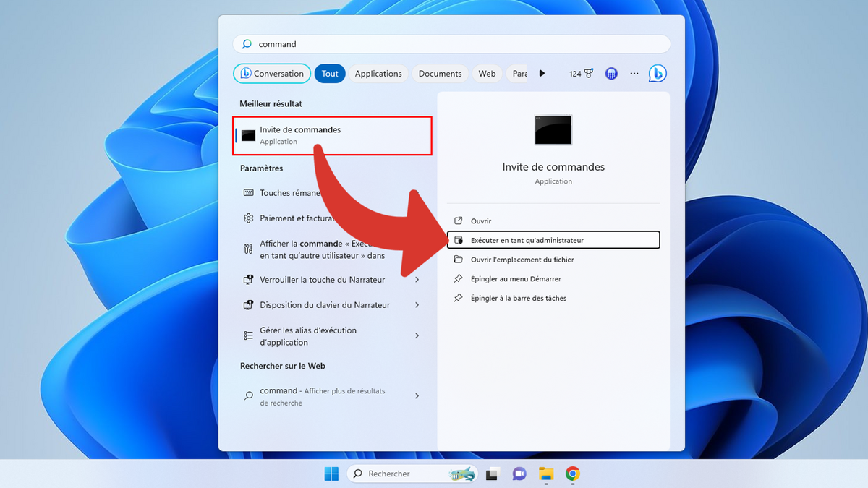Image resolution: width=868 pixels, height=488 pixels.
Task: Open Task View on the taskbar
Action: [493, 474]
